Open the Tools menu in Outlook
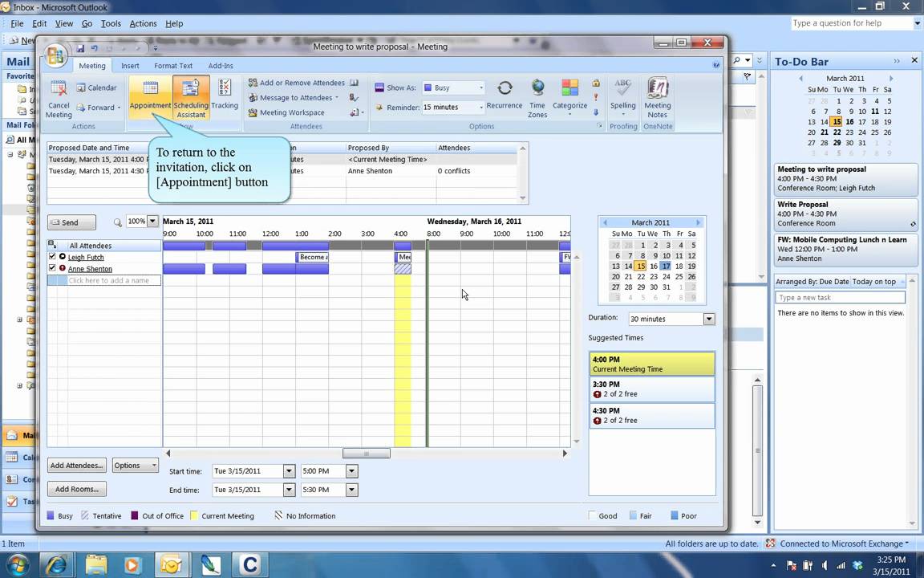924x578 pixels. (111, 23)
